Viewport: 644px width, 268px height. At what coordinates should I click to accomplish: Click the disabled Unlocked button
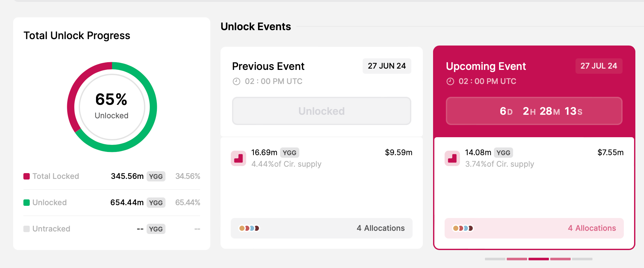point(321,111)
